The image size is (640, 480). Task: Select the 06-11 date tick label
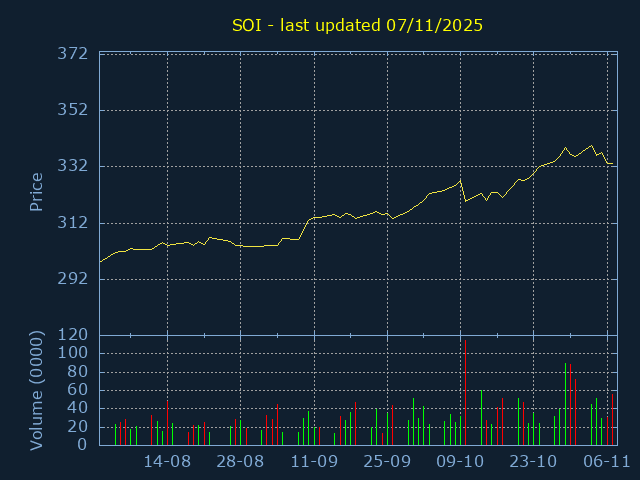click(606, 462)
